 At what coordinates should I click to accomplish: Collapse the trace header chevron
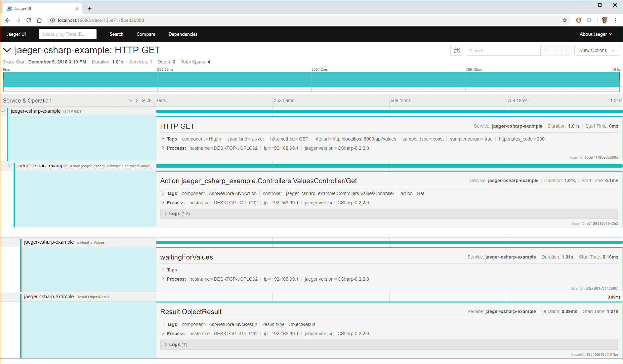click(7, 50)
